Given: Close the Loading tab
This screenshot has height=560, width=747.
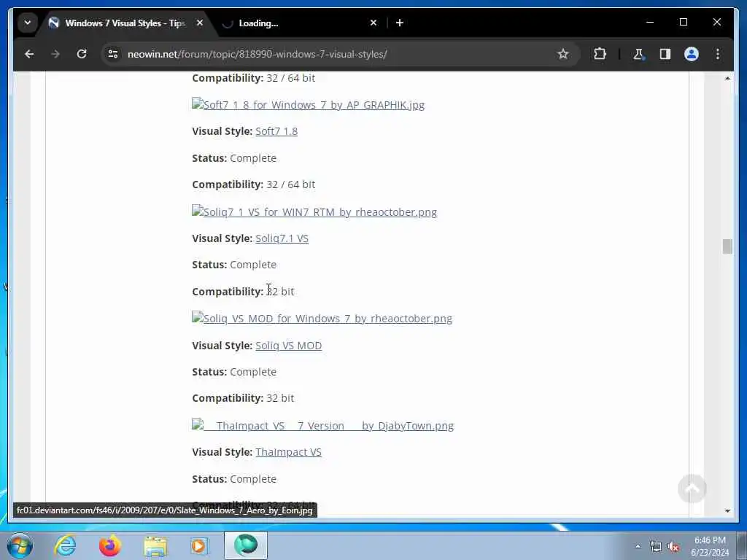Looking at the screenshot, I should tap(373, 23).
